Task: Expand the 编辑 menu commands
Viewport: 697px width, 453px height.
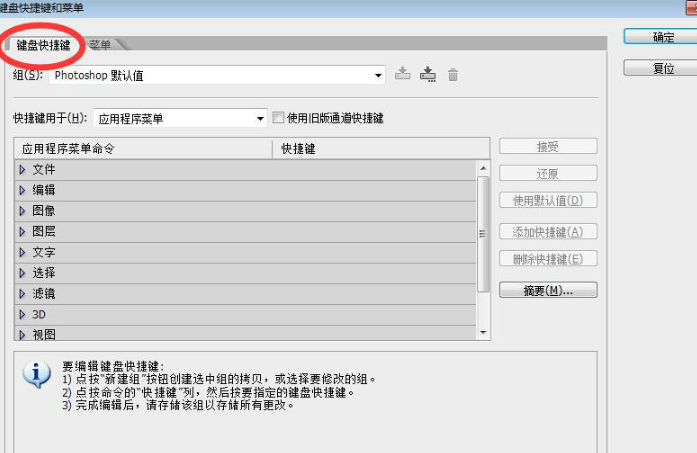Action: point(22,190)
